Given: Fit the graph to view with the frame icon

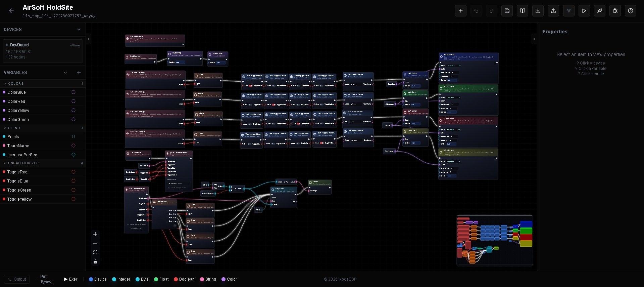Looking at the screenshot, I should pyautogui.click(x=95, y=252).
